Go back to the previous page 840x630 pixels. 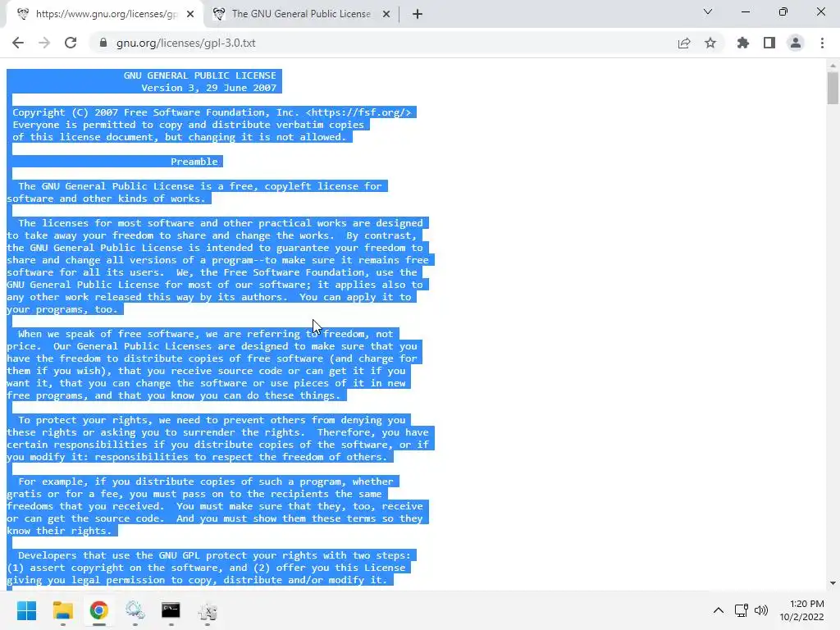(x=18, y=43)
